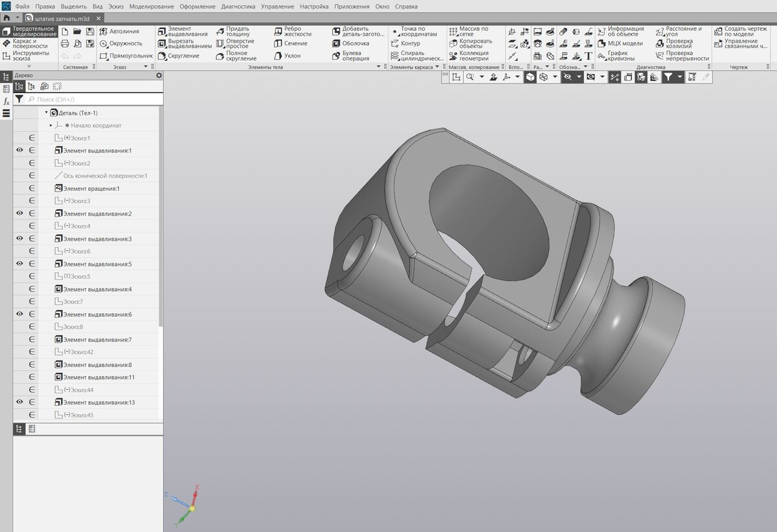The width and height of the screenshot is (777, 532).
Task: Click the tree search field Поиск
Action: coord(94,99)
